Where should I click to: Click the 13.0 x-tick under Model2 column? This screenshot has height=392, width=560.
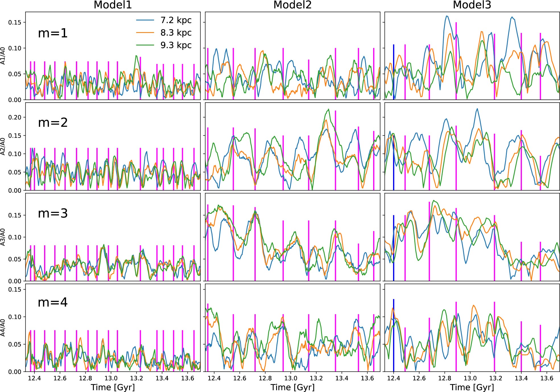291,378
